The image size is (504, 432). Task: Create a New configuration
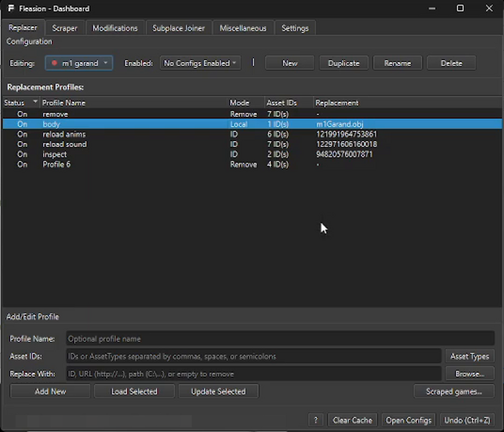pyautogui.click(x=290, y=63)
